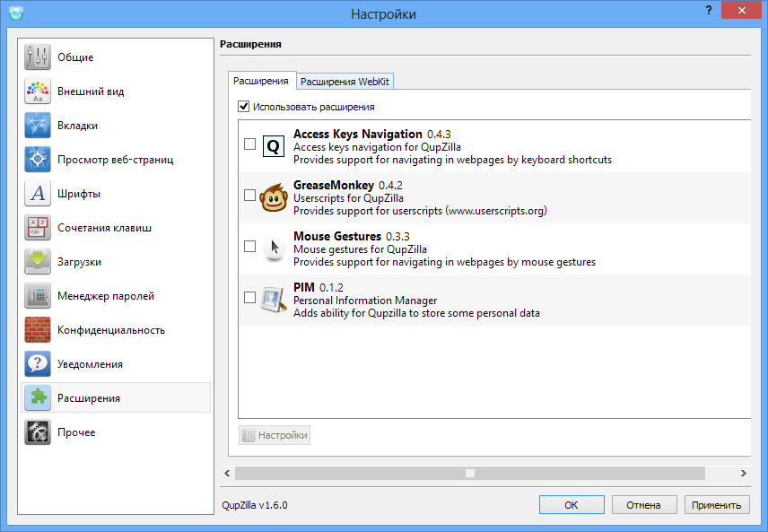The image size is (768, 532).
Task: Select the Access Keys Navigation title text
Action: [358, 134]
